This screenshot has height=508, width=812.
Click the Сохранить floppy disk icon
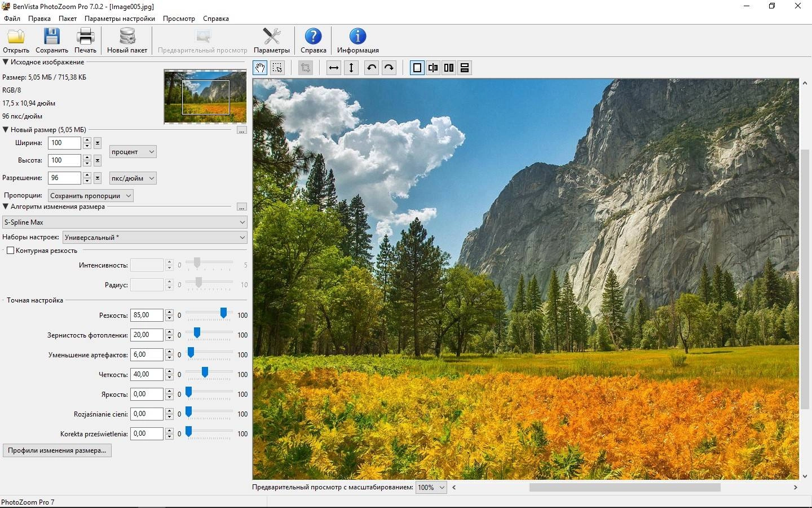point(51,41)
